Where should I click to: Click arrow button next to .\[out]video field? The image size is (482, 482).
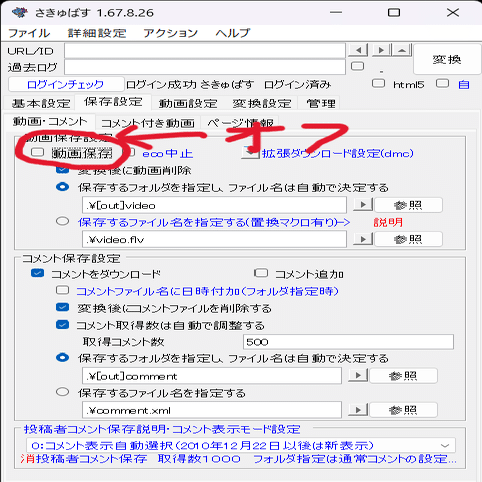coord(363,205)
